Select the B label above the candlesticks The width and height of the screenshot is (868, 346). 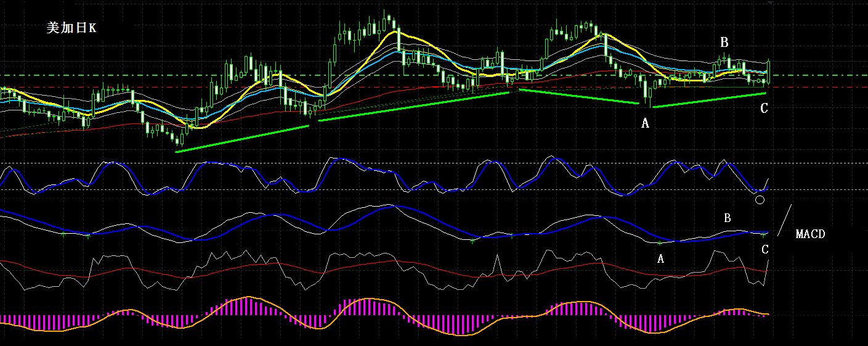point(724,43)
